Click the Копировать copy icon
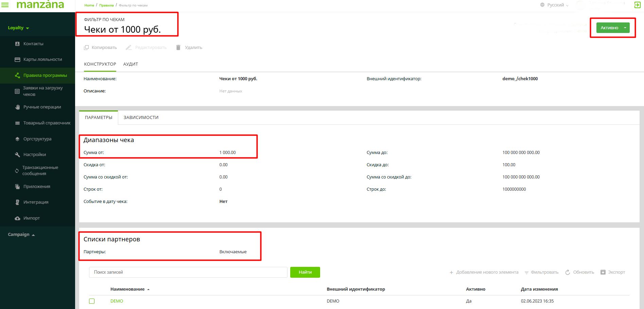Image resolution: width=644 pixels, height=309 pixels. (86, 48)
